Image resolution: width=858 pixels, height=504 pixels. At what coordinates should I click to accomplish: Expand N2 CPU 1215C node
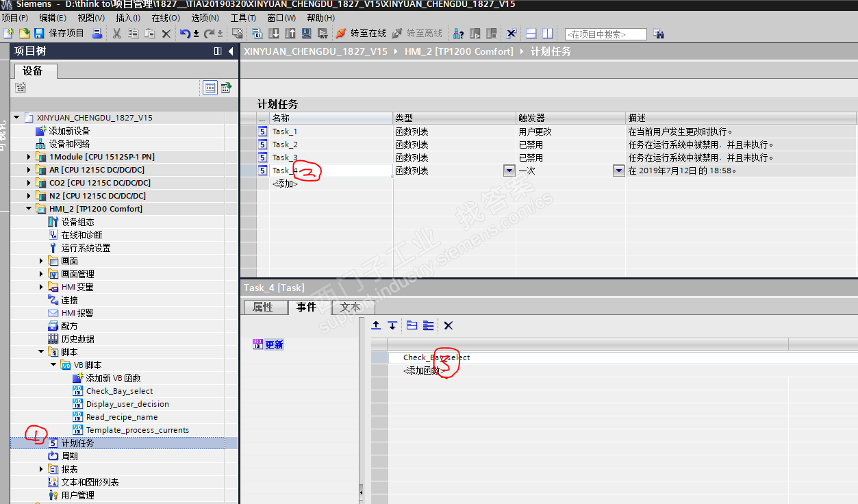tap(29, 196)
